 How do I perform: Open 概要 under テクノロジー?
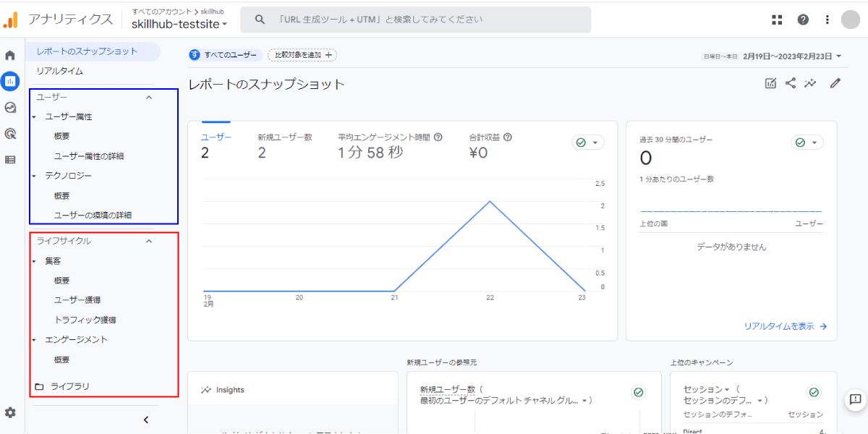(62, 195)
